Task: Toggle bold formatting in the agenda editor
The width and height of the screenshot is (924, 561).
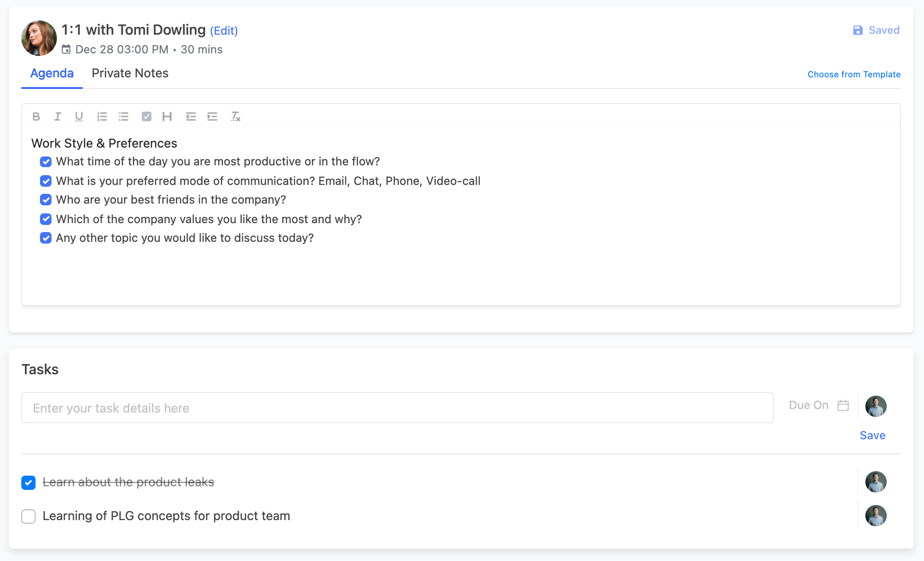Action: pyautogui.click(x=36, y=116)
